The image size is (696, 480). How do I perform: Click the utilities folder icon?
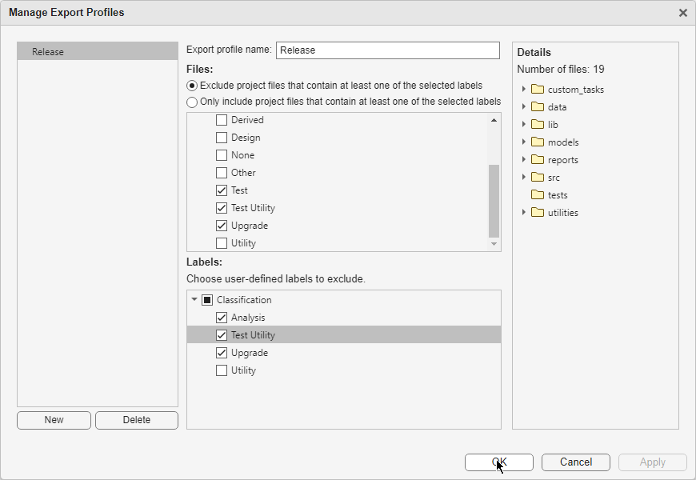click(x=537, y=212)
